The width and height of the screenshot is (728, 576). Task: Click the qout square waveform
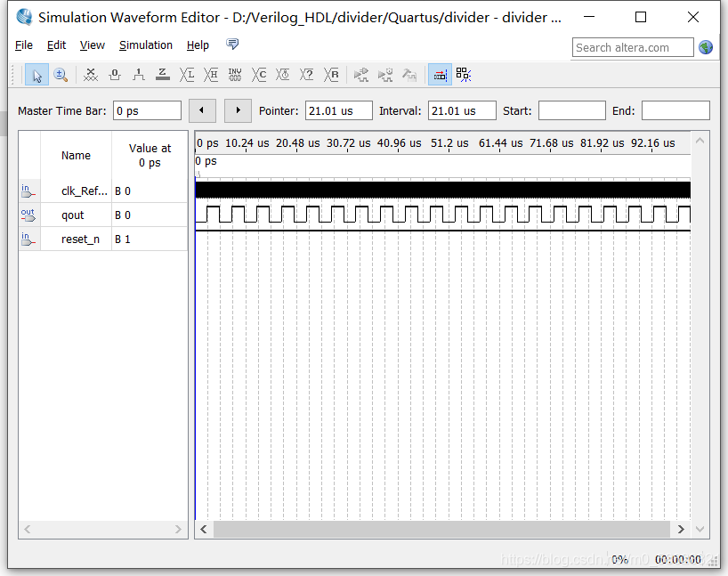coord(442,215)
